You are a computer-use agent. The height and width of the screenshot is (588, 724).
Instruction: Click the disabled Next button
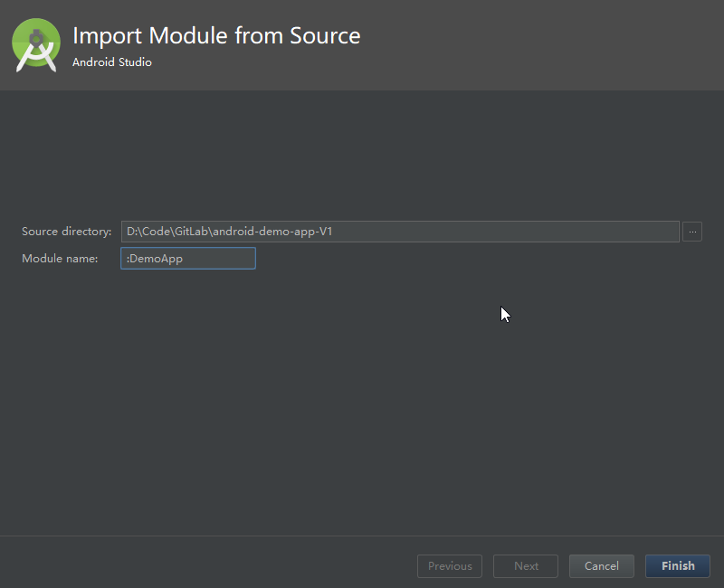(x=526, y=566)
